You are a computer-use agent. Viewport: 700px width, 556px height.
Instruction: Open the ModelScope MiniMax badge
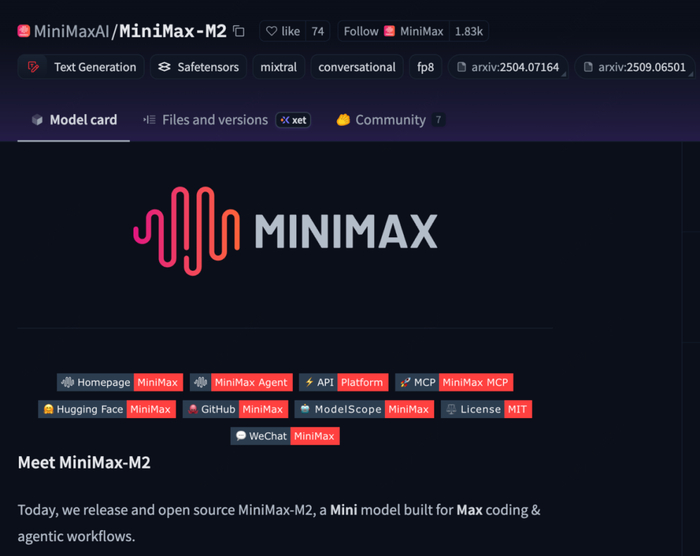point(364,409)
